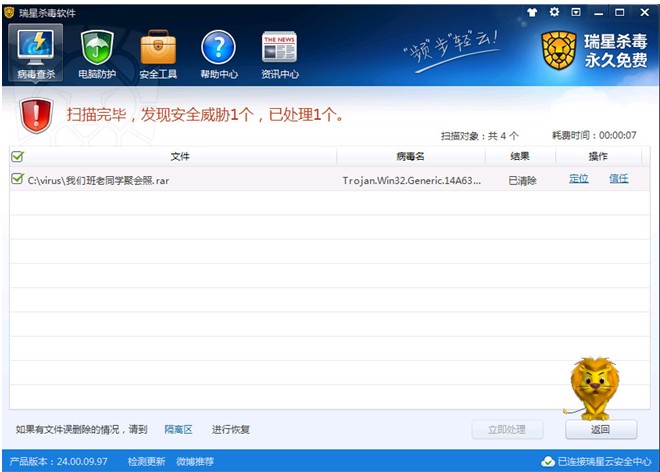Open the 病毒查杀 virus scan tab
This screenshot has height=472, width=660.
(x=37, y=53)
